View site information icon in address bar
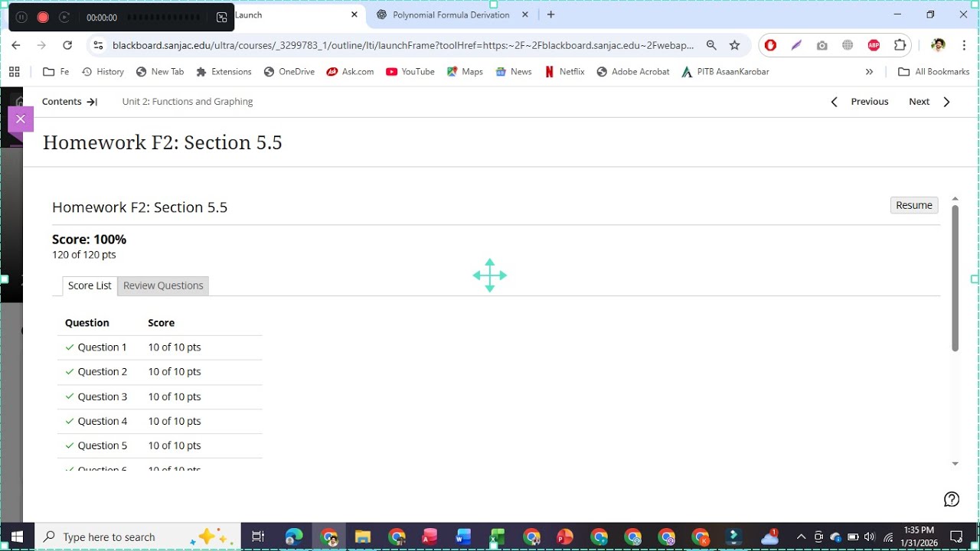980x551 pixels. pos(97,45)
